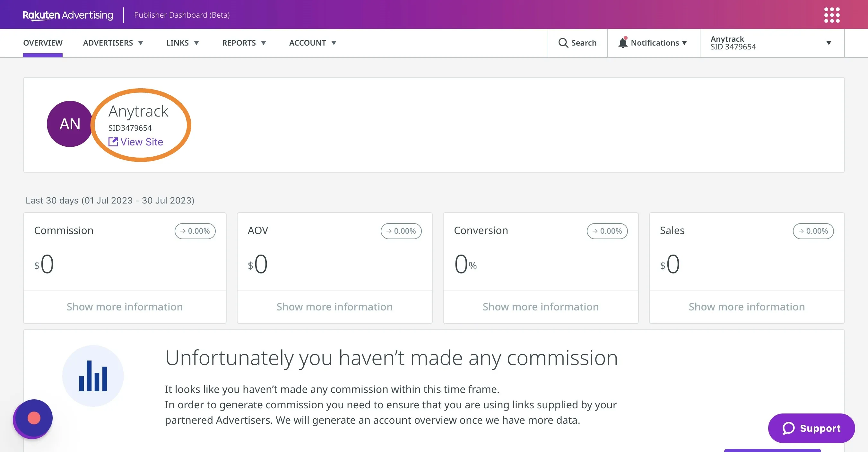Click the Conversion 0% value

[465, 264]
